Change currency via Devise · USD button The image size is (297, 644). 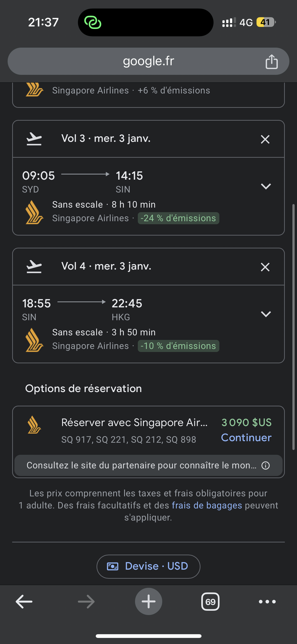click(148, 566)
